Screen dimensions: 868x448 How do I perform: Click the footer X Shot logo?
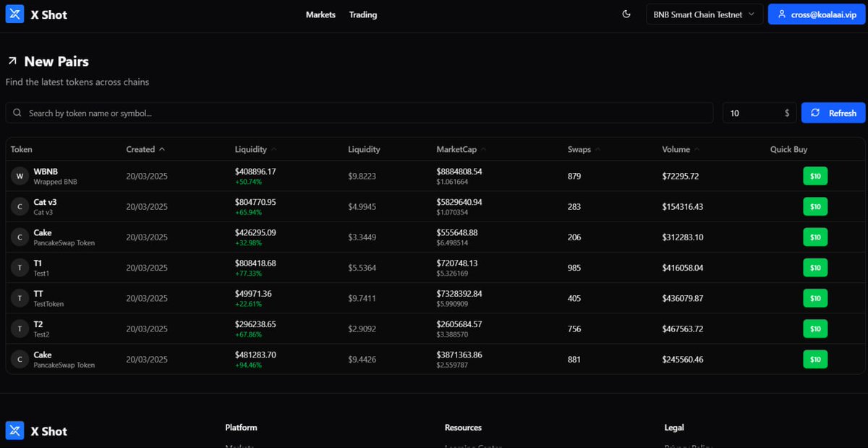click(x=36, y=431)
